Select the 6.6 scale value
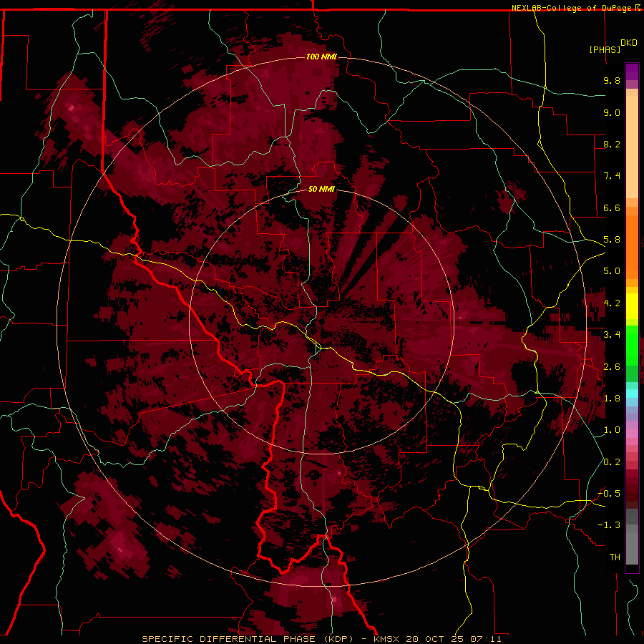644x644 pixels. point(612,208)
